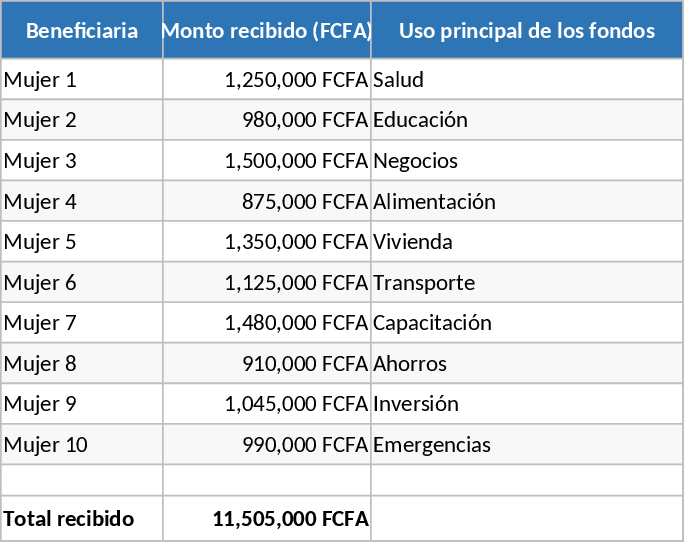Select the Mujer 1 cell
This screenshot has width=684, height=542.
(82, 79)
